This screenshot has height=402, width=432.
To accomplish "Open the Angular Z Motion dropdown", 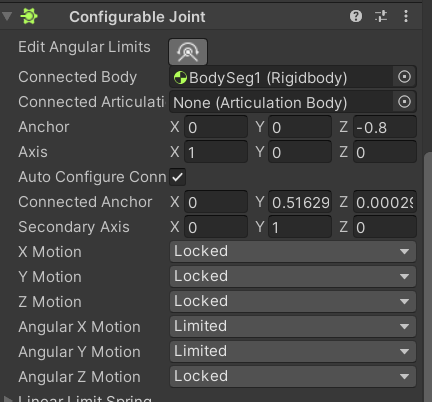I will tap(293, 376).
